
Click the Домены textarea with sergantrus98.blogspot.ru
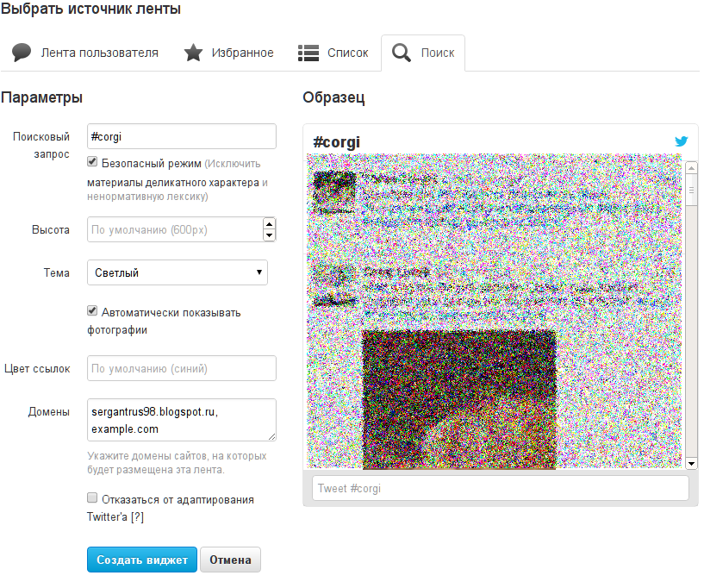tap(182, 420)
